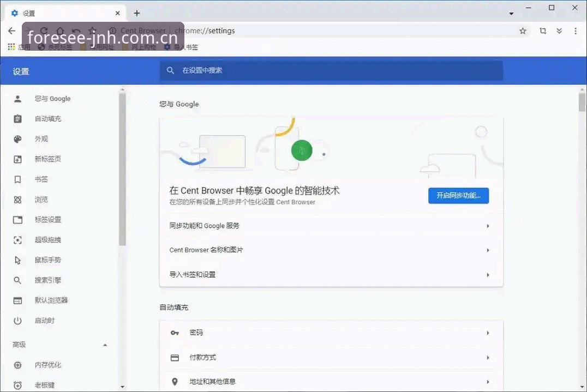Select the 设置 browser tab
This screenshot has height=392, width=587.
(65, 13)
